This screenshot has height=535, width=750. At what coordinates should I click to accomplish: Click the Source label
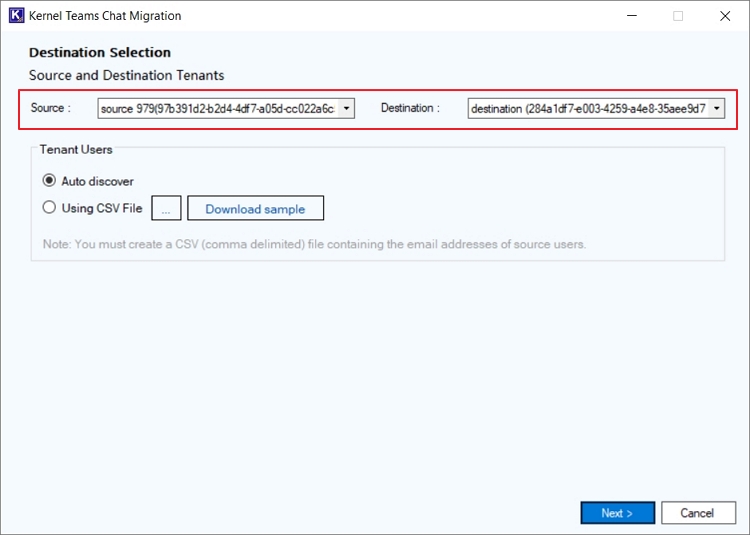50,108
